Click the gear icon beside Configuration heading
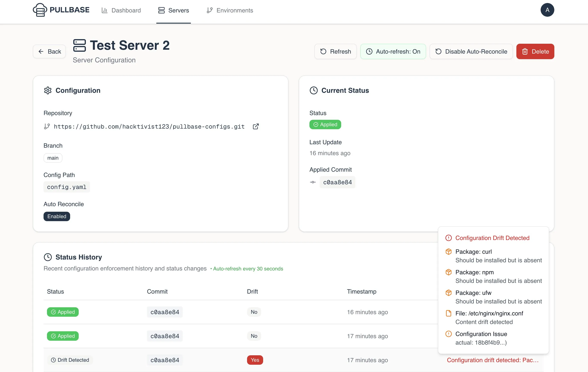The height and width of the screenshot is (372, 588). pyautogui.click(x=48, y=90)
